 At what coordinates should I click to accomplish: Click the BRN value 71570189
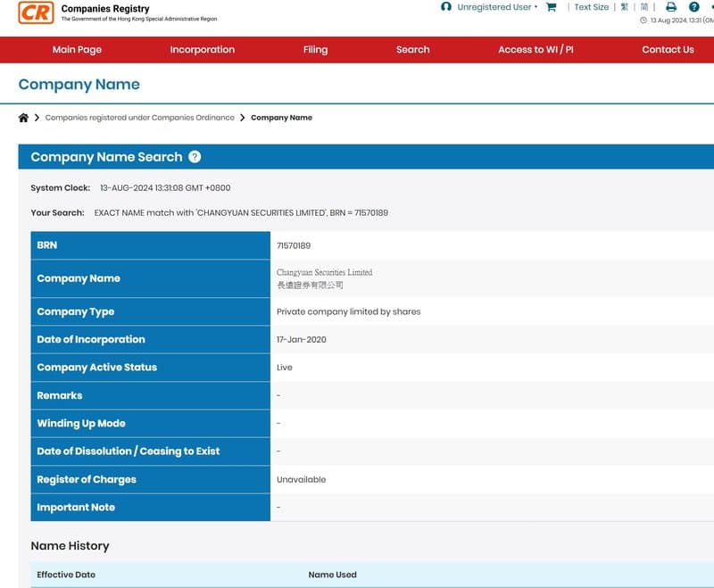click(x=294, y=245)
